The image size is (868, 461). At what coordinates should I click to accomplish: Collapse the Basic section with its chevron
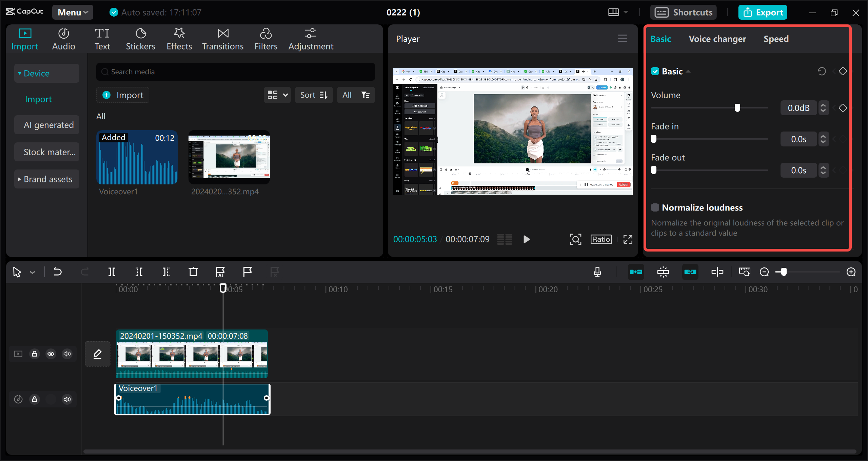(688, 71)
